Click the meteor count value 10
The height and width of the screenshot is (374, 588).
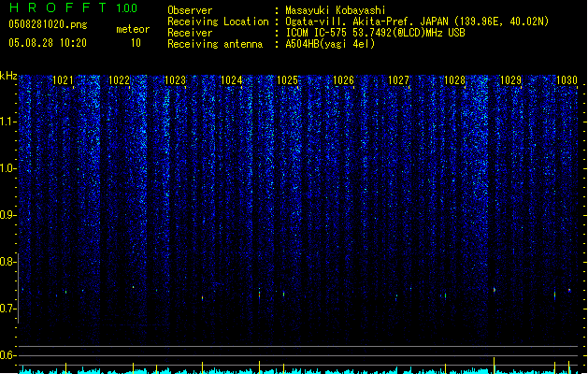click(x=136, y=43)
